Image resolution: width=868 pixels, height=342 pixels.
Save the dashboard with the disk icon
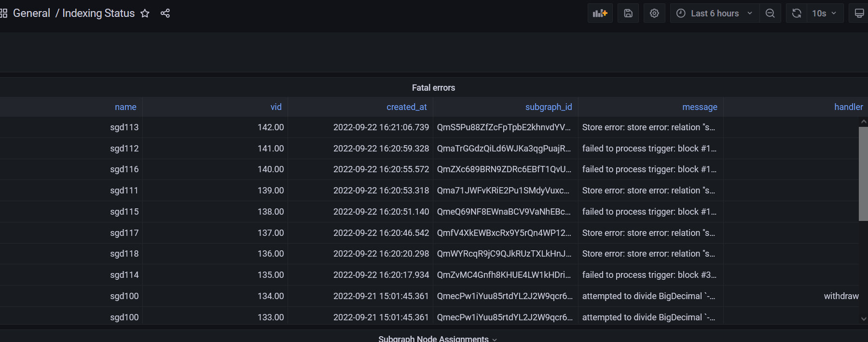(628, 13)
